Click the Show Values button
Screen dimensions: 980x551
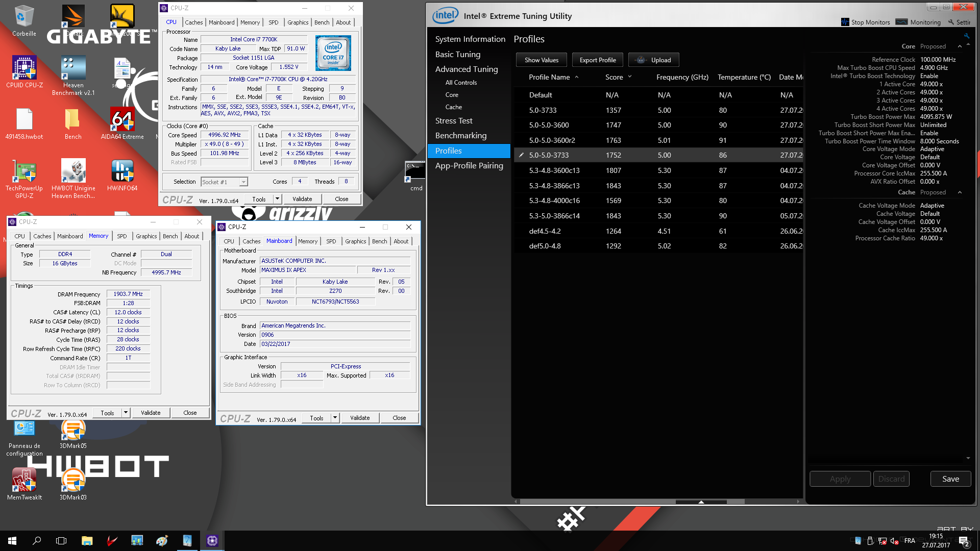[x=542, y=60]
